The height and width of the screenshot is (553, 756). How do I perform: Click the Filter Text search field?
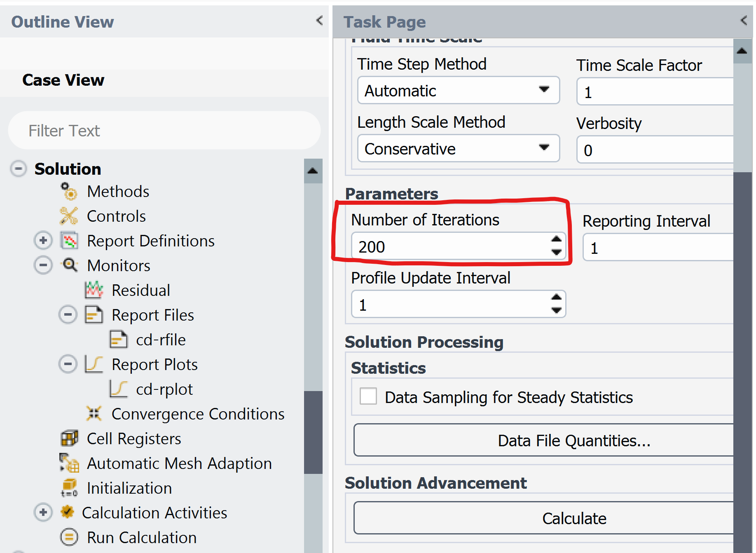click(164, 131)
